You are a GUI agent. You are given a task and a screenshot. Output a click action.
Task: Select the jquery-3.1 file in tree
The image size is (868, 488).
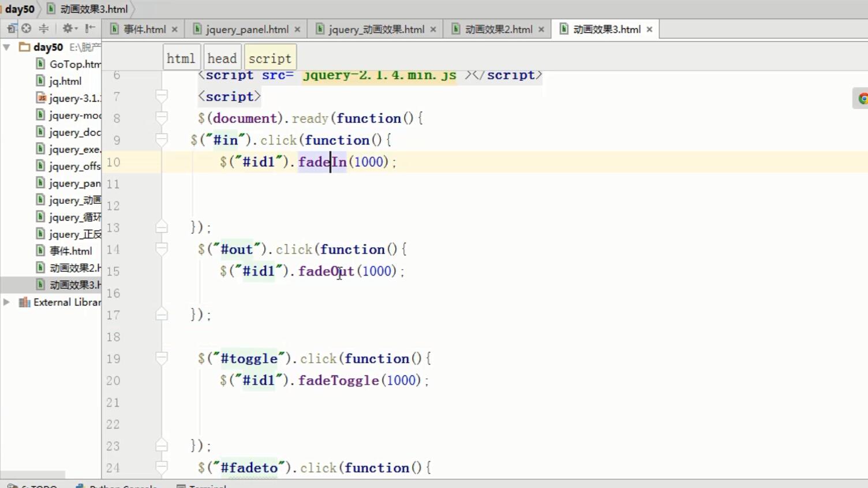(75, 98)
